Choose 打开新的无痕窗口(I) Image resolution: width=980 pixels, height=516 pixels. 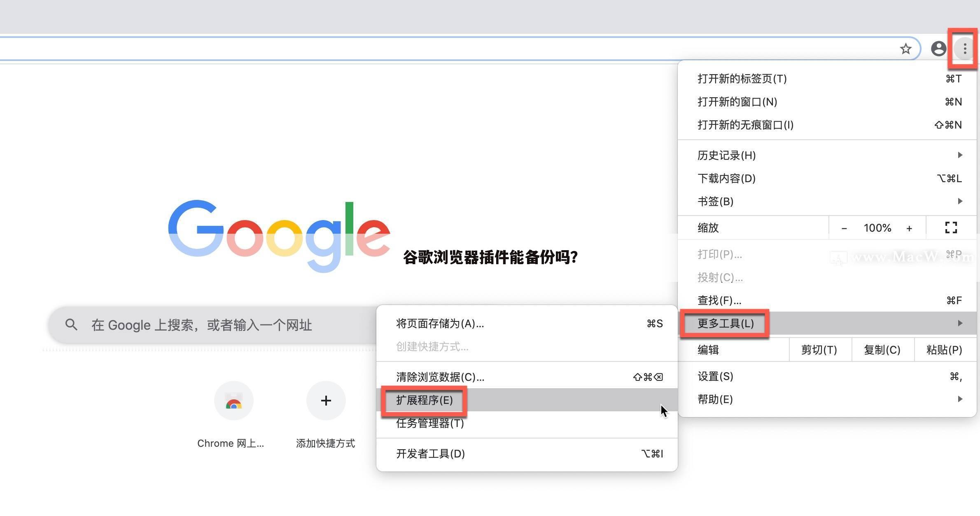[827, 125]
